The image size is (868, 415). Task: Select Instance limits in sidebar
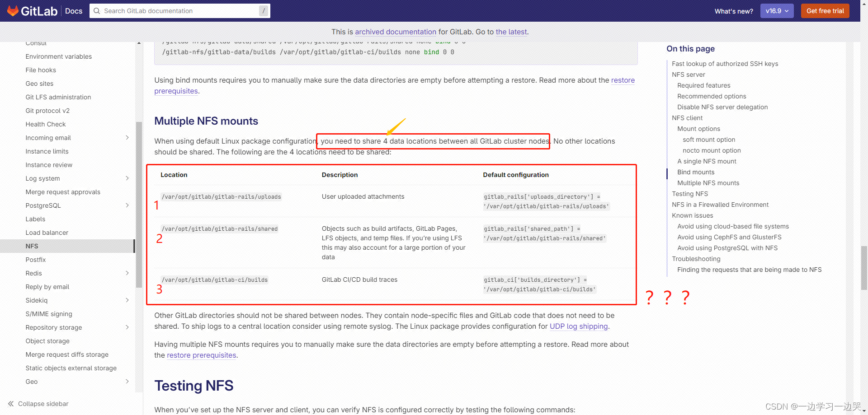(47, 151)
